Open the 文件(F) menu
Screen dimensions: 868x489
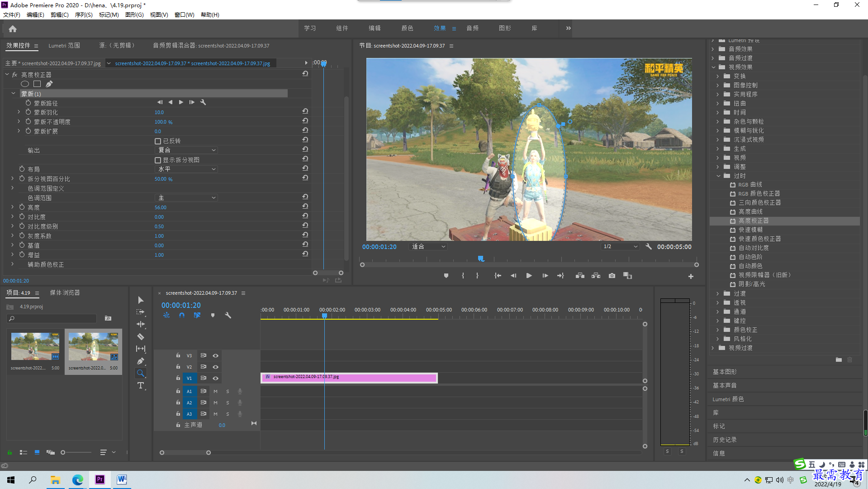tap(12, 15)
